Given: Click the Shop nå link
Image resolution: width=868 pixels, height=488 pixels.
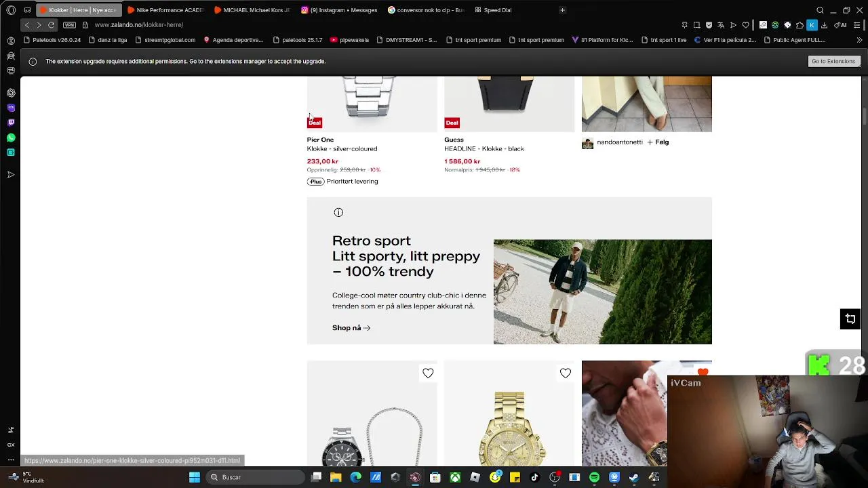Looking at the screenshot, I should (351, 328).
